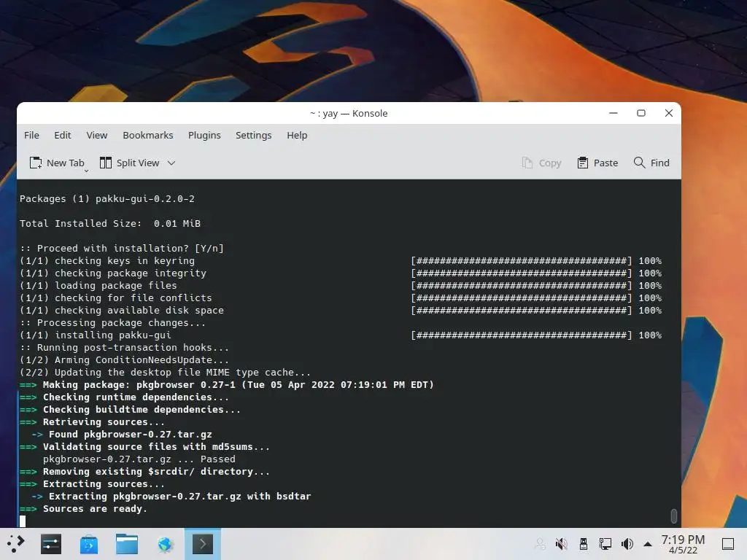The width and height of the screenshot is (747, 560).
Task: Click the muted microphone tray icon
Action: click(x=561, y=544)
